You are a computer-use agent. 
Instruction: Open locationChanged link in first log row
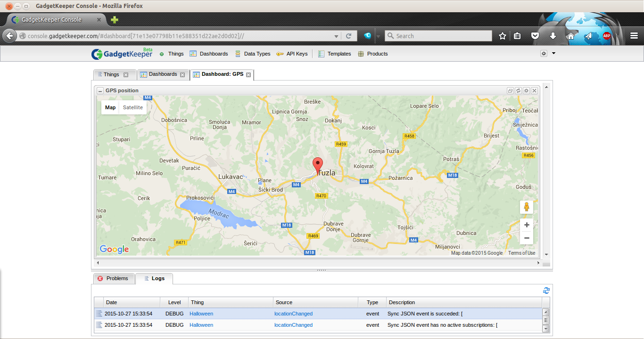pyautogui.click(x=293, y=314)
